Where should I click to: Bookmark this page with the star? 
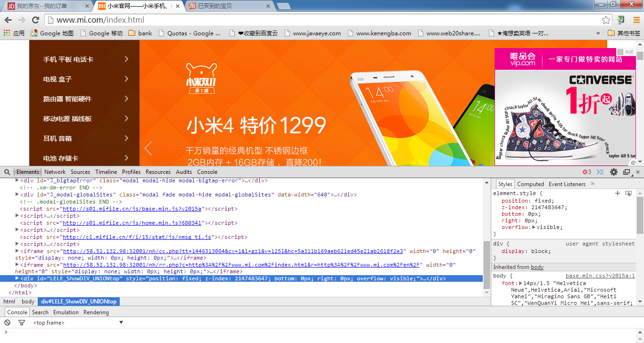pyautogui.click(x=606, y=20)
